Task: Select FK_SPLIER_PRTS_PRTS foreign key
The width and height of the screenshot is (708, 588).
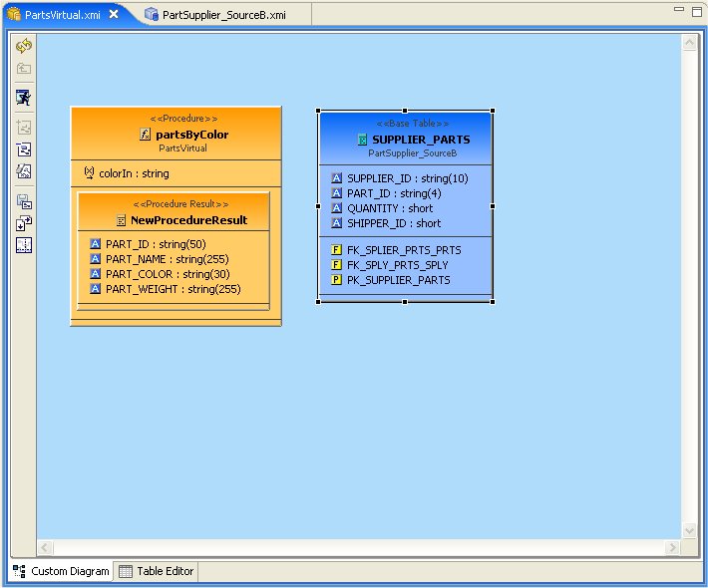Action: [x=404, y=250]
